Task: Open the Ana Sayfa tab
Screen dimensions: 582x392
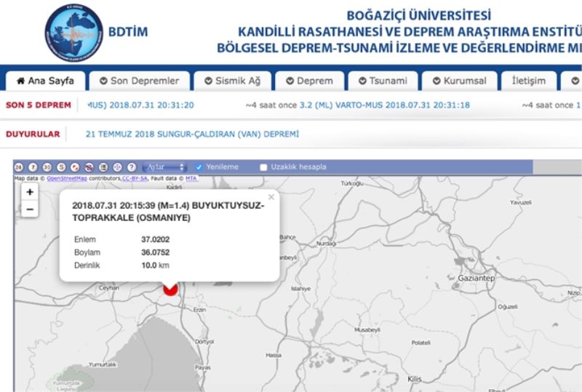Action: point(45,81)
